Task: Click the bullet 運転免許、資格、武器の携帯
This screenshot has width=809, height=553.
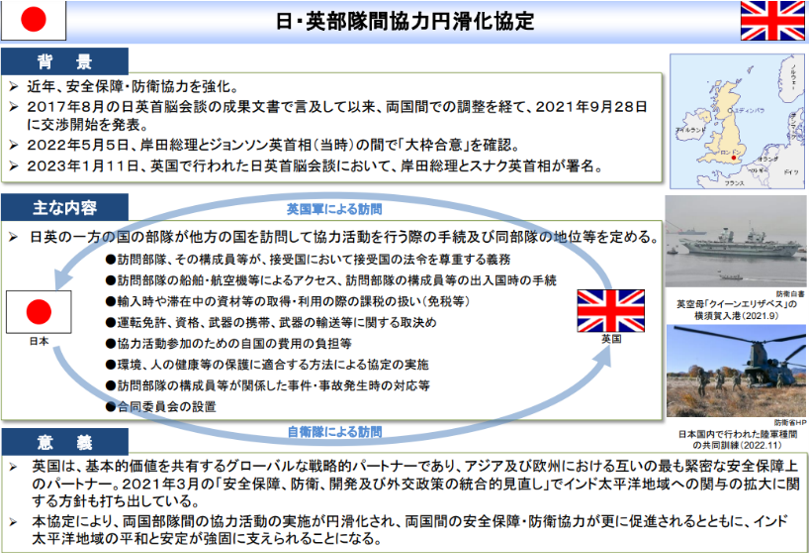Action: pos(271,322)
